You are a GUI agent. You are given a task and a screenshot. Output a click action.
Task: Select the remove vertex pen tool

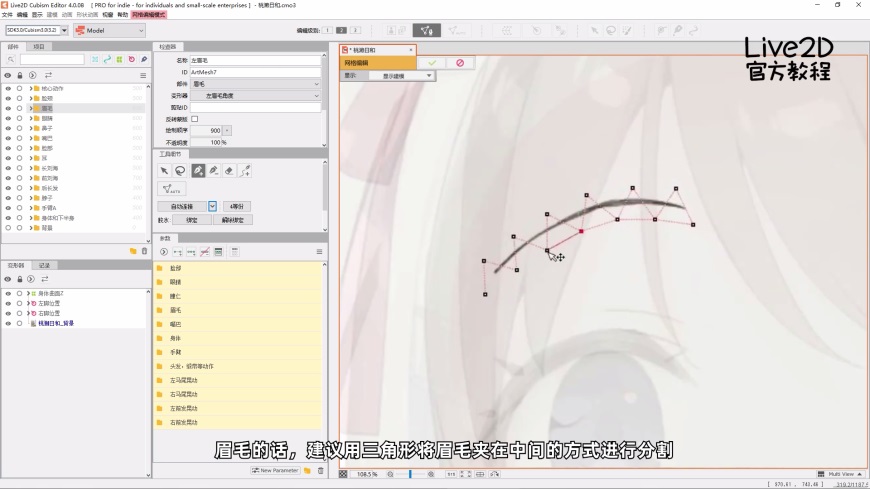pos(214,171)
